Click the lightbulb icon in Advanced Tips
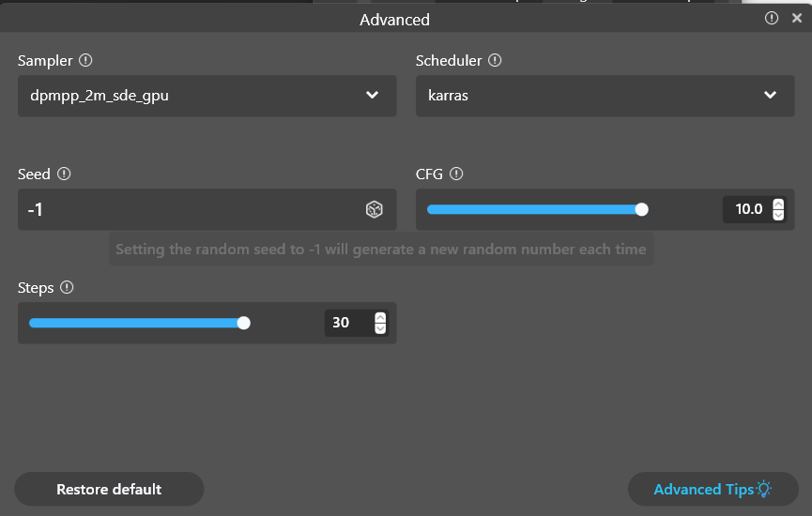This screenshot has height=516, width=812. pos(764,489)
